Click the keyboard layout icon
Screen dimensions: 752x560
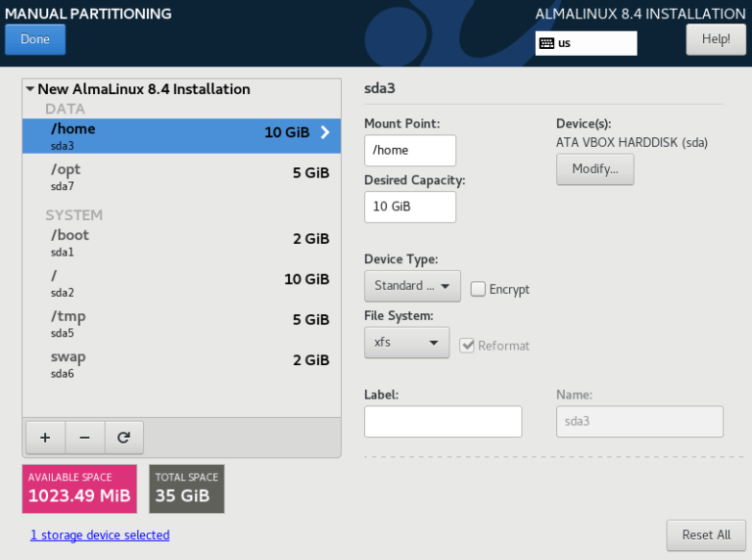pyautogui.click(x=546, y=43)
